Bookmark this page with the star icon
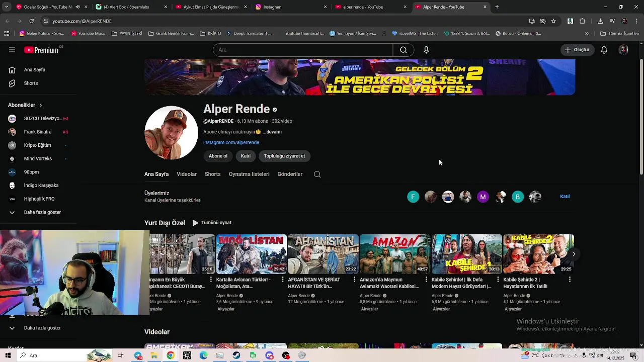 [x=553, y=21]
